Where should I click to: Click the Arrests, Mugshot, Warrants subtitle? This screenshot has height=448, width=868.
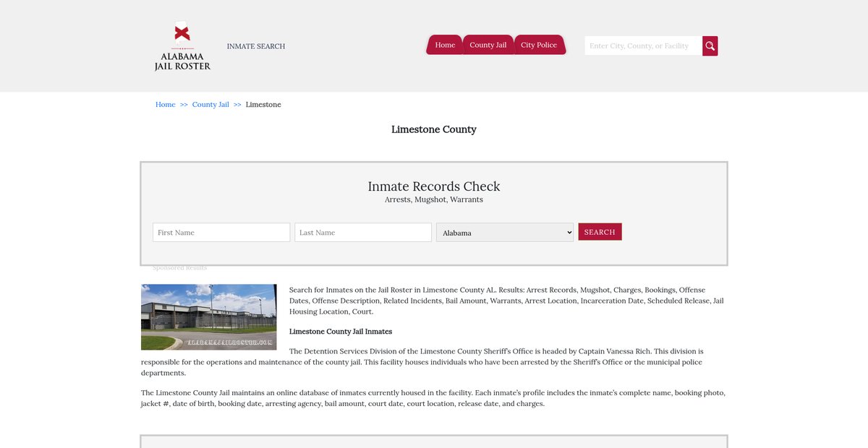[434, 199]
